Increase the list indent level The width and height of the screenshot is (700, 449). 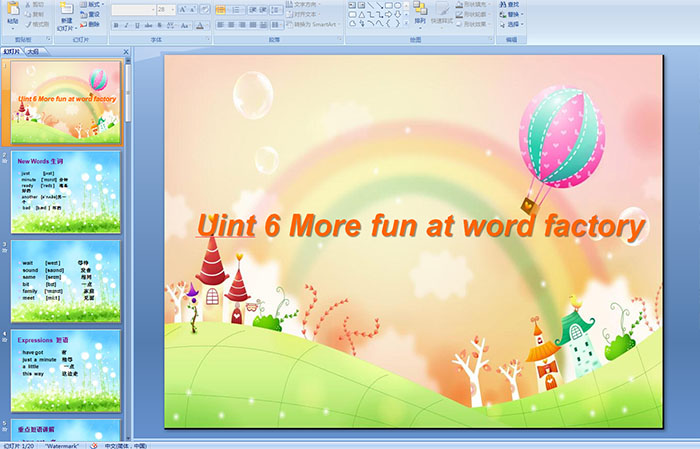click(263, 10)
